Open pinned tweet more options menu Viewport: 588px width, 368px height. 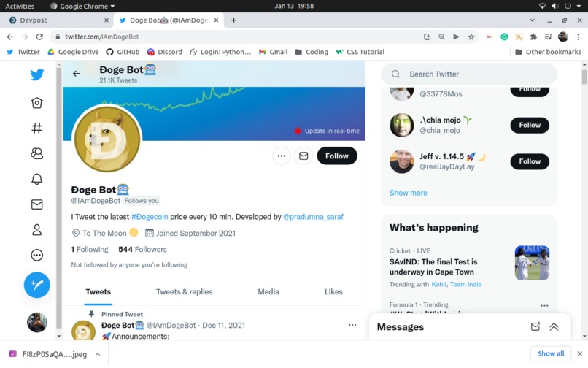(x=352, y=325)
